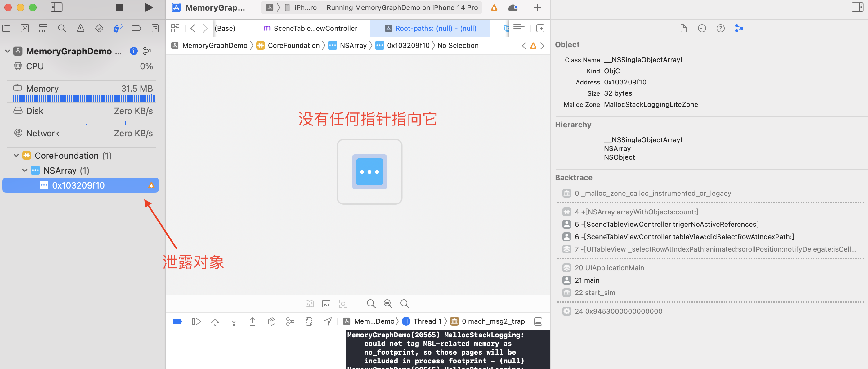Collapse the CoreFoundation (1) group

tap(16, 156)
